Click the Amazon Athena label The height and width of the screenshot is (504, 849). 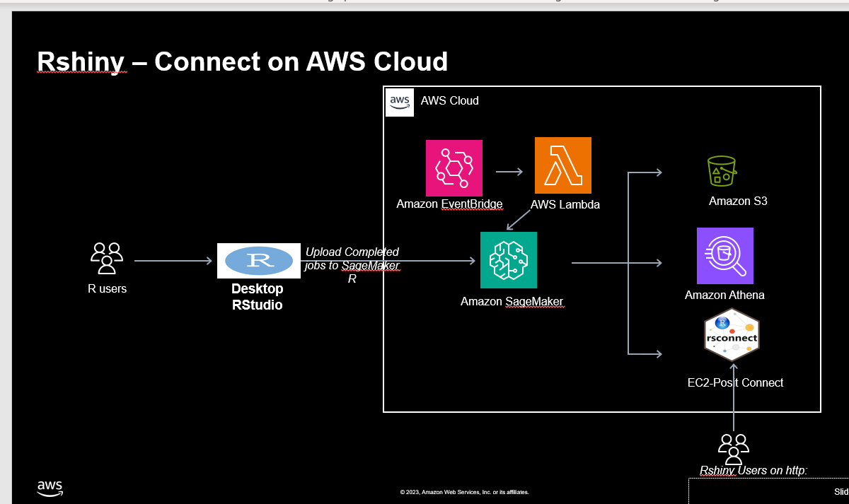[x=724, y=295]
